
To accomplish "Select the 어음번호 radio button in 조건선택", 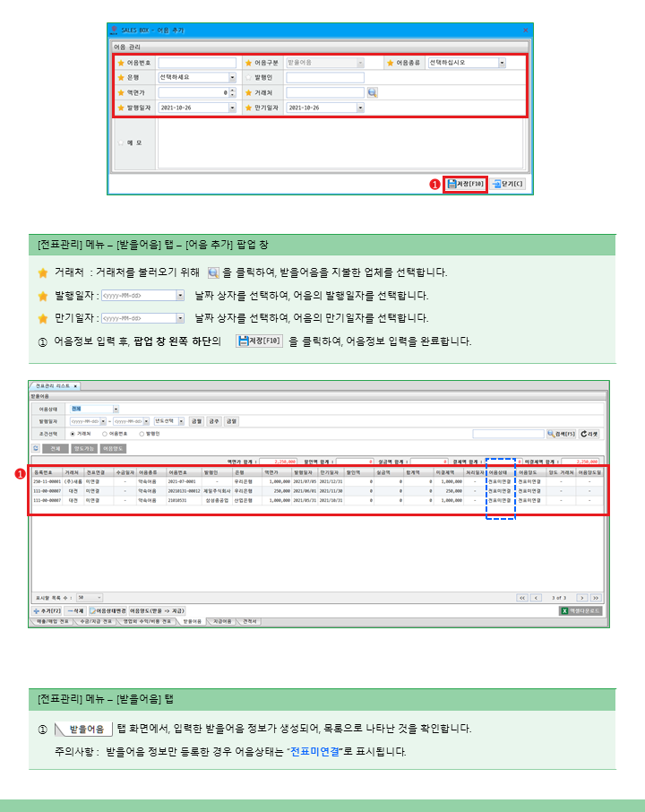I will pyautogui.click(x=102, y=433).
